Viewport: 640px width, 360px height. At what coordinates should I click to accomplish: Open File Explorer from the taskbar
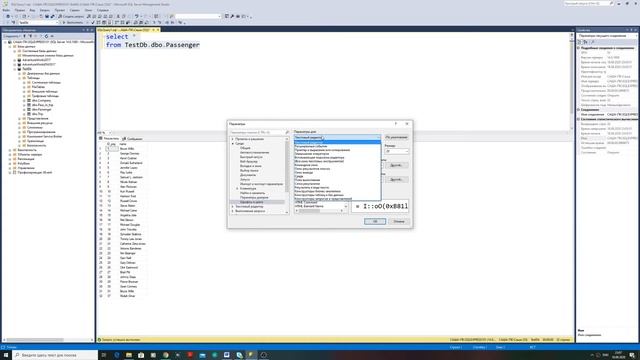129,355
